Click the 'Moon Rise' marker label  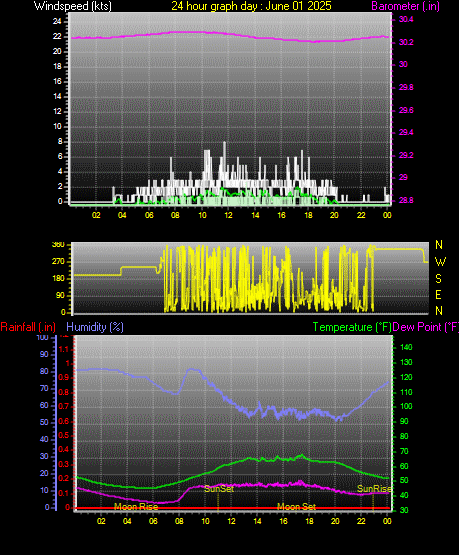(136, 507)
